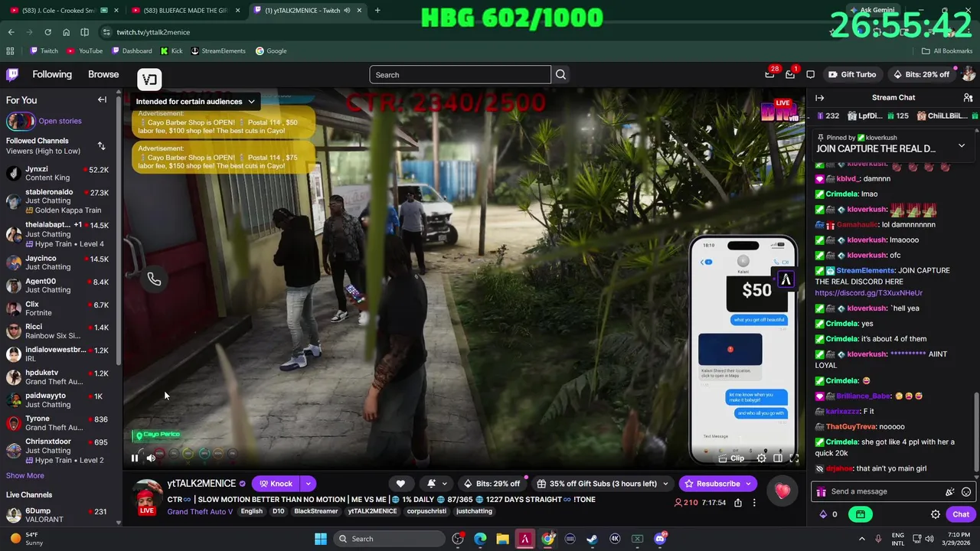Click the BlackStreamer tag
The width and height of the screenshot is (980, 551).
pyautogui.click(x=315, y=511)
